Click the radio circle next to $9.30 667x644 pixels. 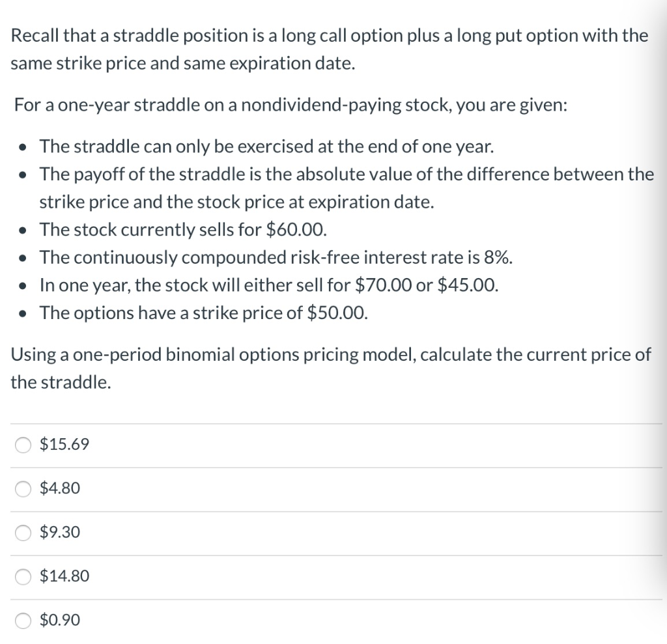pyautogui.click(x=23, y=532)
